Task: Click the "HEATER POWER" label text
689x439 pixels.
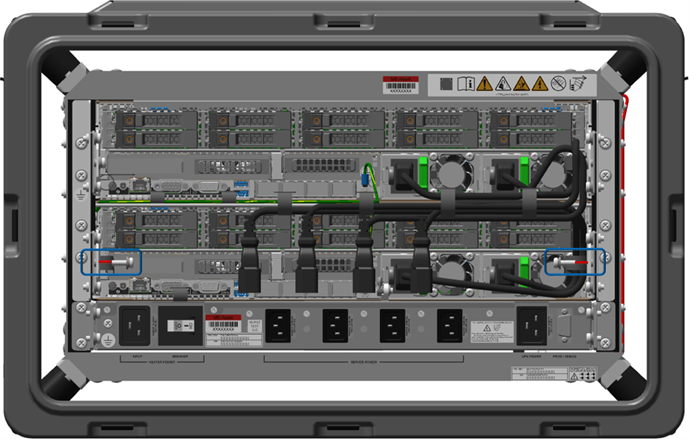Action: tap(162, 362)
